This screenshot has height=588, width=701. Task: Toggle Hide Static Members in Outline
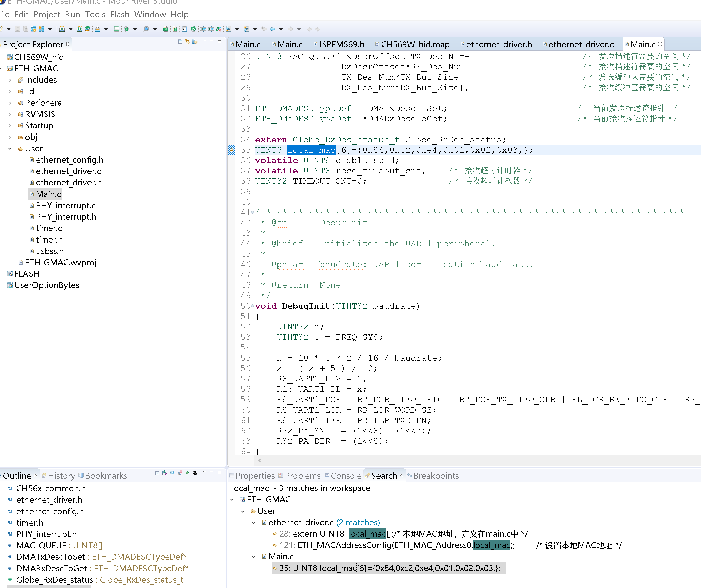tap(180, 473)
